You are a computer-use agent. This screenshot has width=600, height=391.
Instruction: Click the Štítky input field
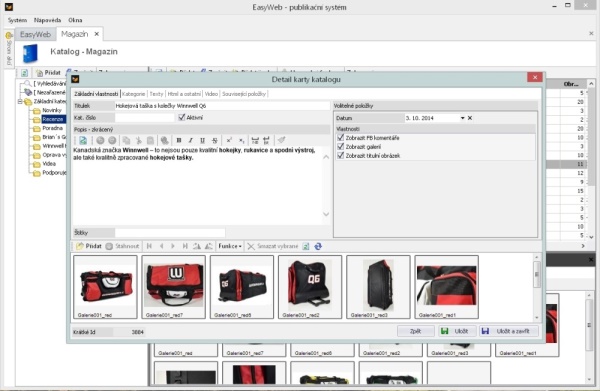[170, 233]
